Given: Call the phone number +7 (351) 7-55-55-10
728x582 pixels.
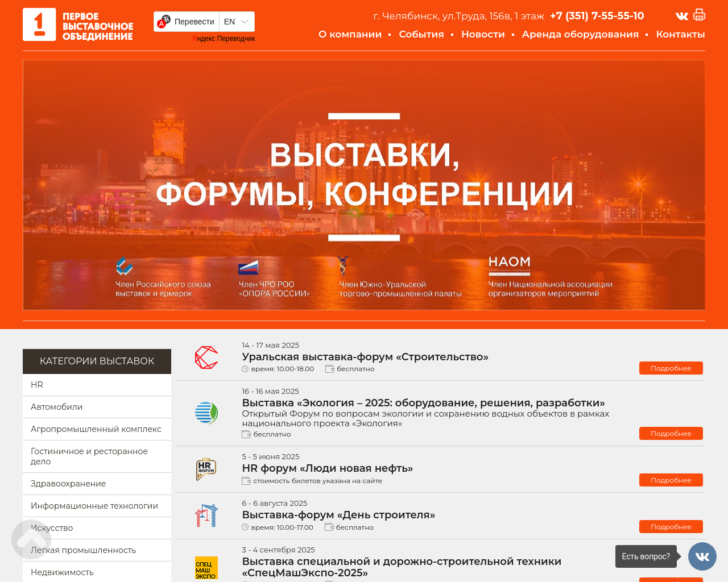Looking at the screenshot, I should (x=597, y=16).
